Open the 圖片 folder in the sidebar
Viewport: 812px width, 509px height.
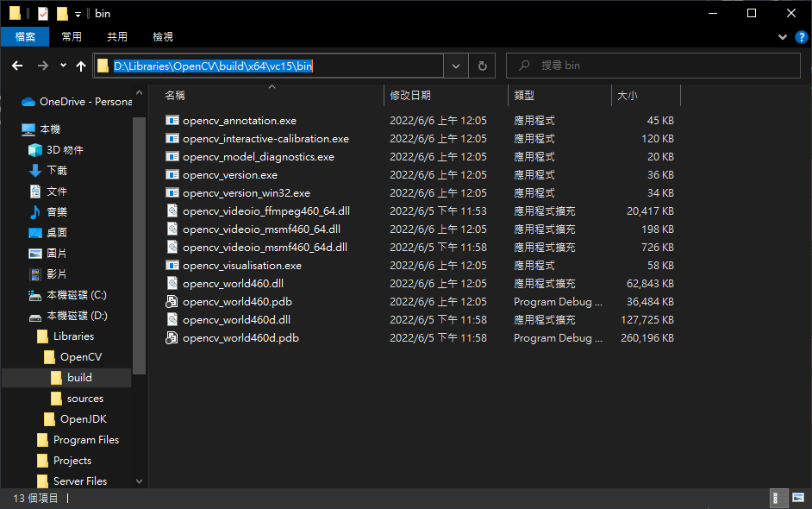click(47, 254)
